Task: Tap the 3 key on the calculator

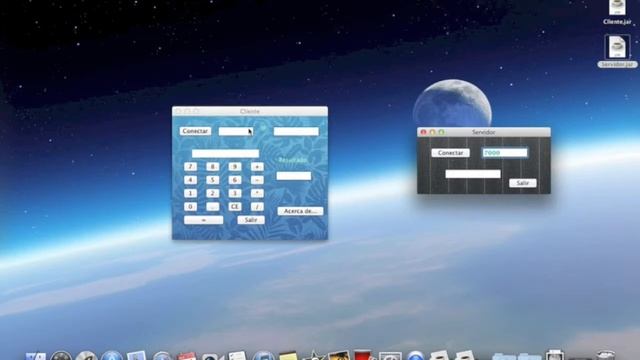Action: 235,193
